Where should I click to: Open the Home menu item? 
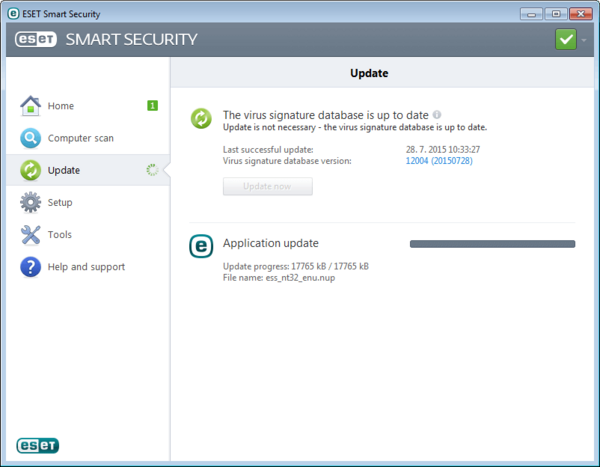tap(88, 106)
